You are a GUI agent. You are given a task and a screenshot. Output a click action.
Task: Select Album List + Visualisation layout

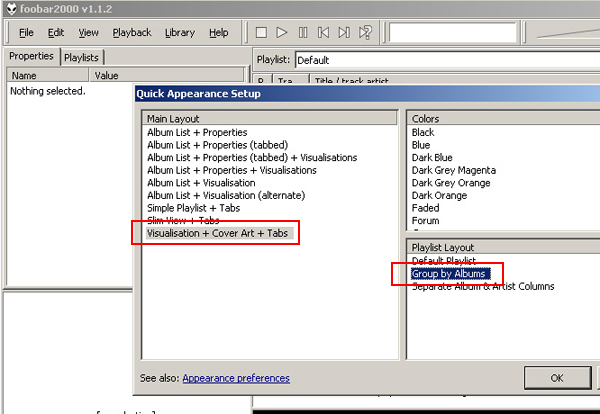tap(201, 183)
